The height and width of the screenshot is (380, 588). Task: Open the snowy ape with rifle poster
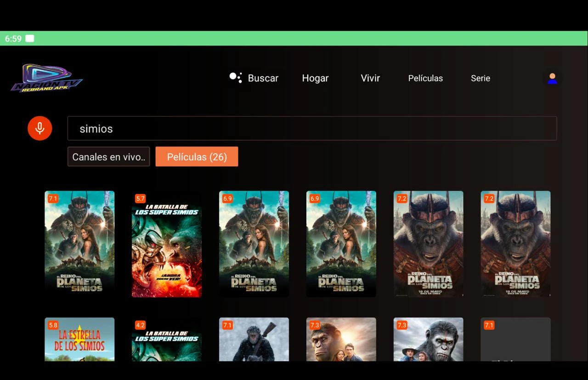[x=254, y=339]
